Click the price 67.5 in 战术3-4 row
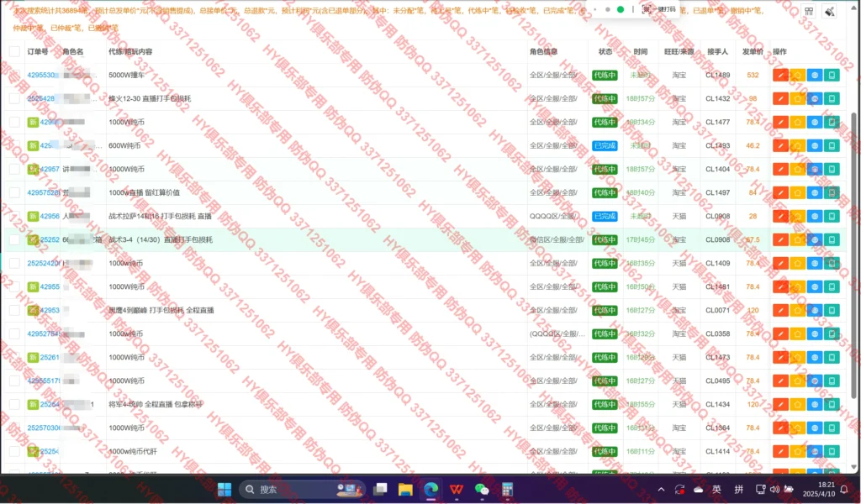Viewport: 861px width, 504px height. point(753,239)
